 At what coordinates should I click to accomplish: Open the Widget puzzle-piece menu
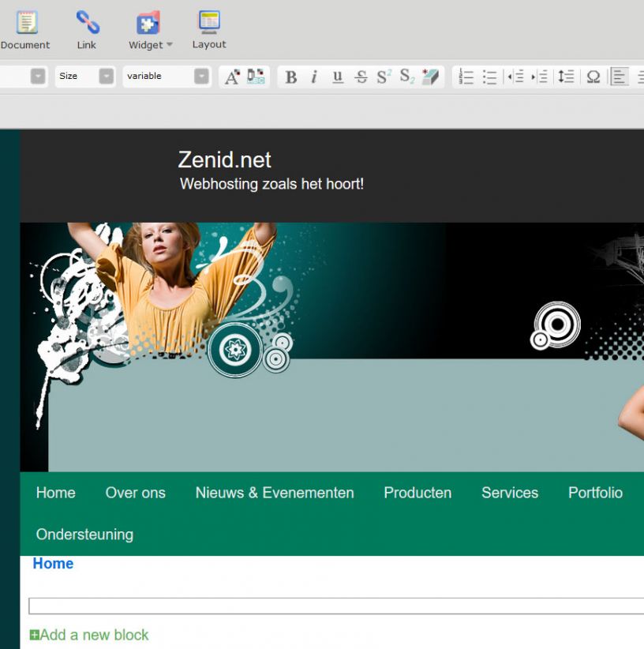point(148,22)
